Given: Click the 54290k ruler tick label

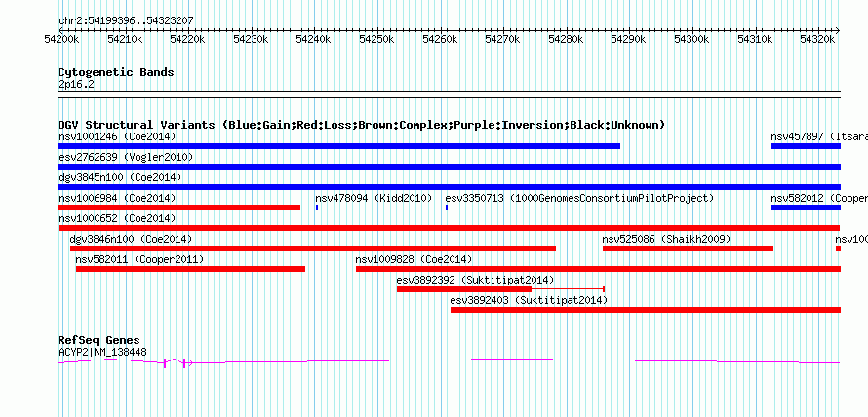Looking at the screenshot, I should pyautogui.click(x=628, y=39).
